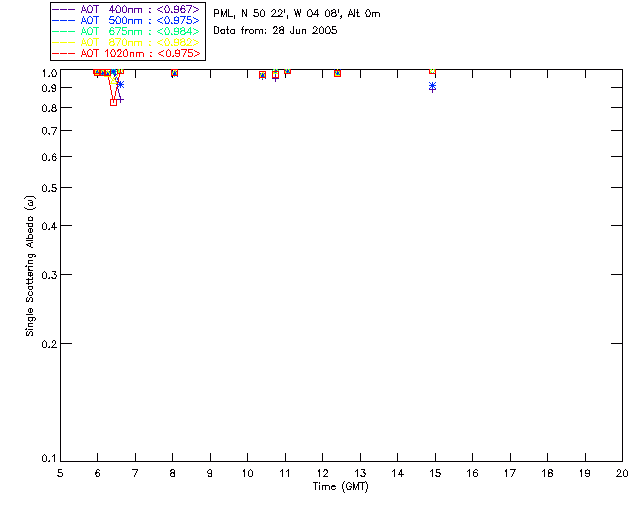Screen dimensions: 640x512
Task: Click the PML location header text
Action: click(297, 13)
